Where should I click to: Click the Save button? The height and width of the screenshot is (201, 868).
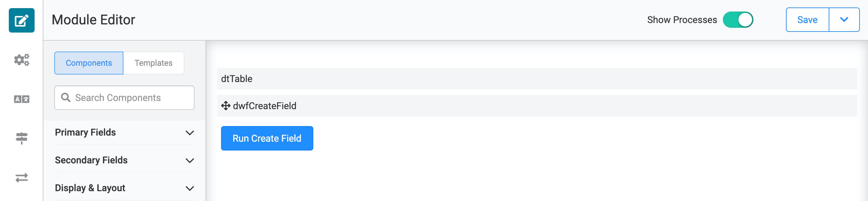coord(808,20)
